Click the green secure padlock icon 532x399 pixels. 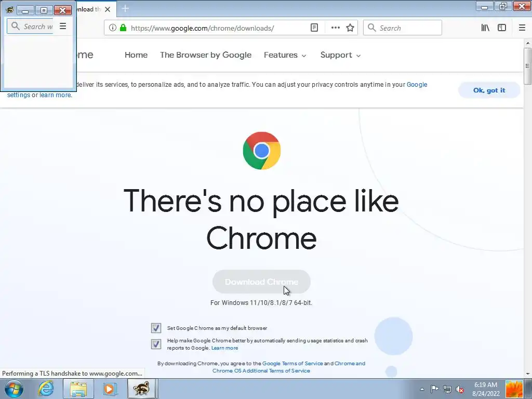tap(123, 28)
